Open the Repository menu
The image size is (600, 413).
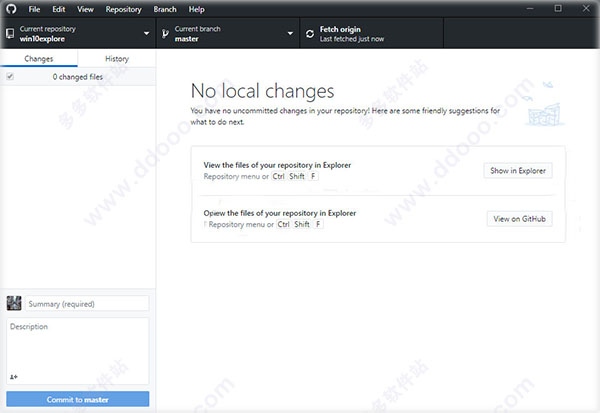pos(123,9)
